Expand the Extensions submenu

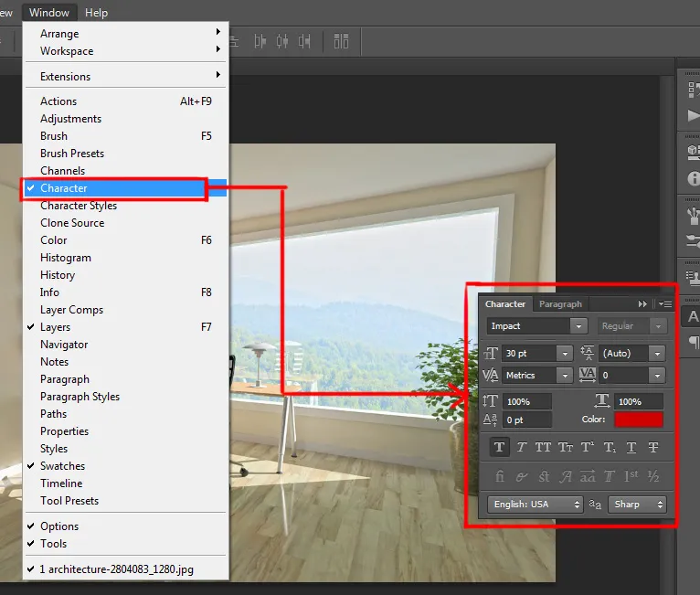click(x=126, y=77)
